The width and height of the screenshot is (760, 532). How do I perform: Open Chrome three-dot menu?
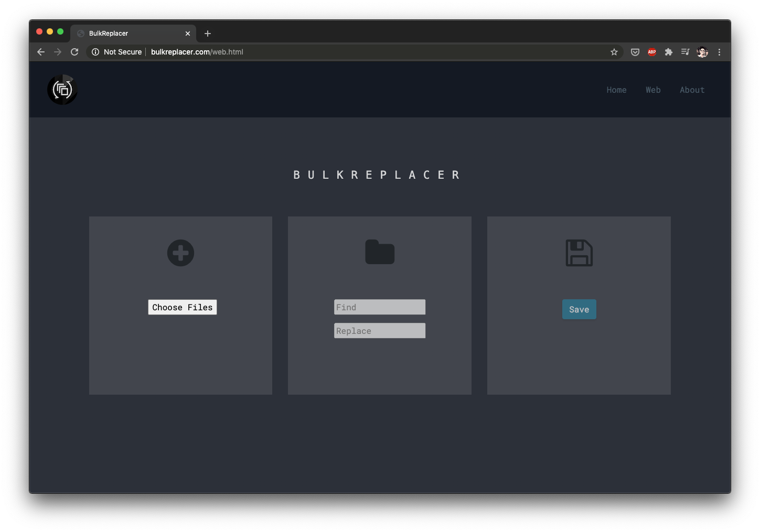click(720, 52)
